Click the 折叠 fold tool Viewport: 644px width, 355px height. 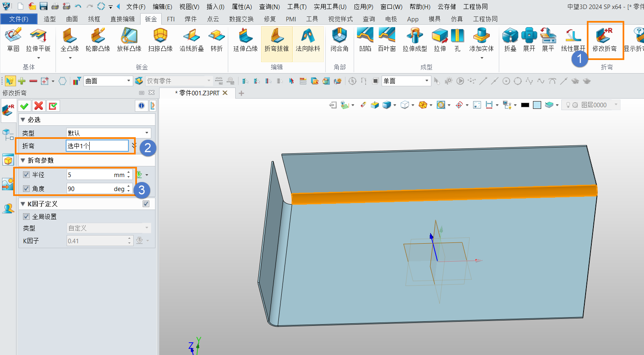tap(510, 40)
